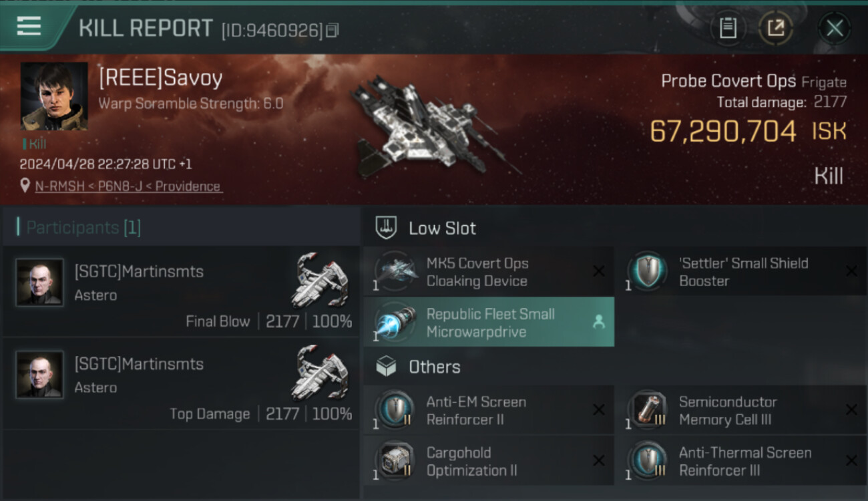Select Cargohold Optimization II icon
868x501 pixels.
click(x=394, y=461)
